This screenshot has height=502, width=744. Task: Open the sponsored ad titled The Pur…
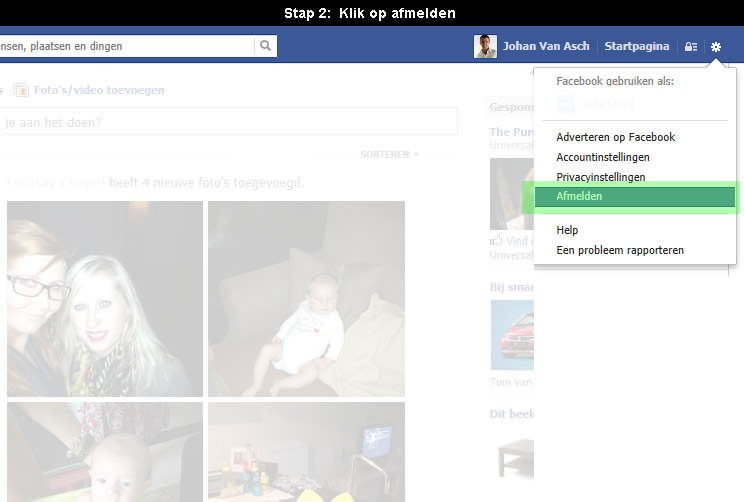512,132
